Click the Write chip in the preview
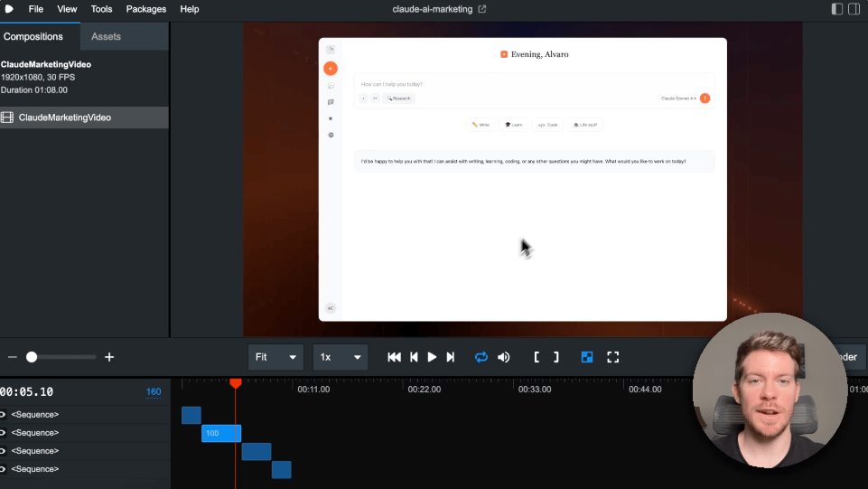Screen dimensions: 868x489 pos(481,125)
